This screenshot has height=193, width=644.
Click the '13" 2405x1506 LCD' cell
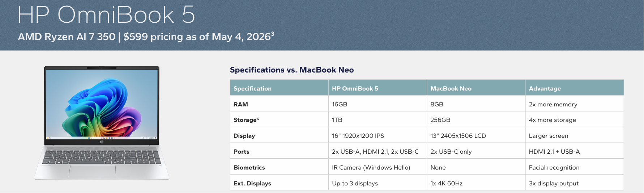tap(476, 136)
